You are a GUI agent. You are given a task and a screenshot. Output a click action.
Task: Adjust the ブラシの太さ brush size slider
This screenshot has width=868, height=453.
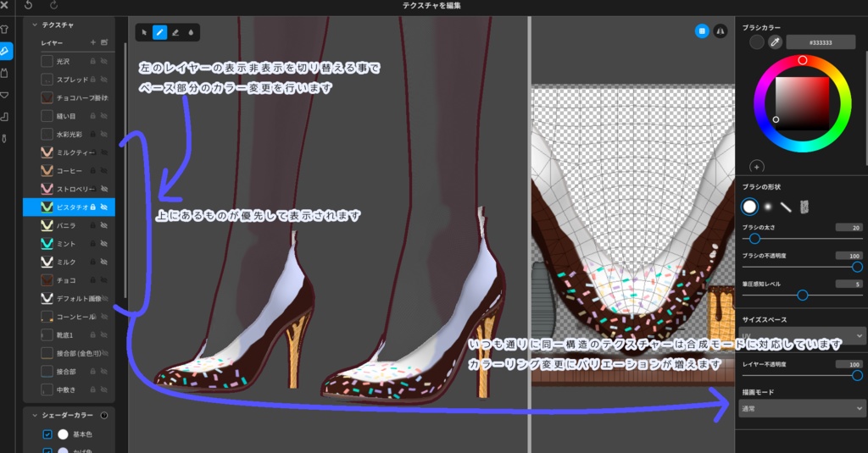click(802, 239)
